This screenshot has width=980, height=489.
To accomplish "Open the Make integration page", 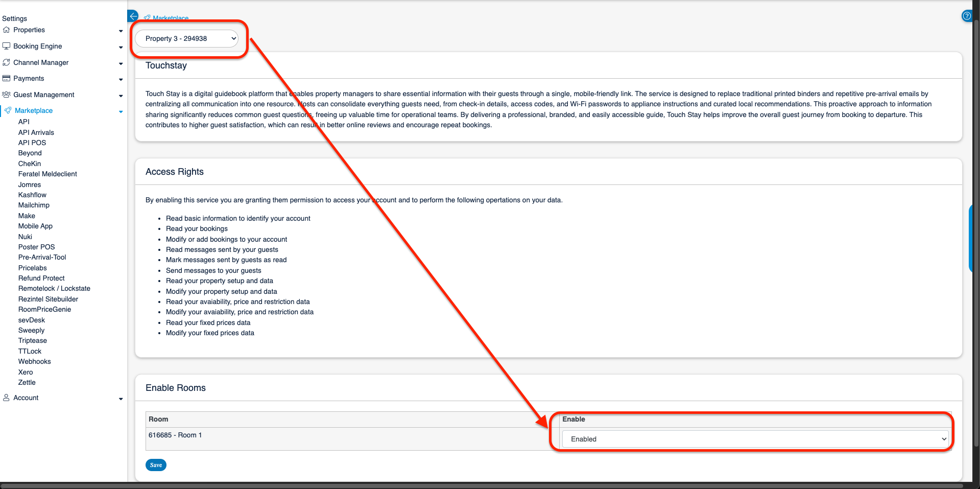I will [x=27, y=216].
